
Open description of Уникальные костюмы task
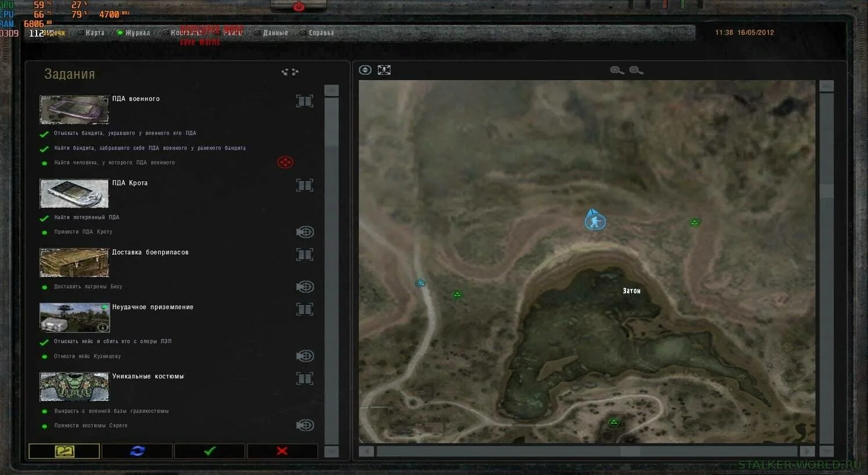click(304, 378)
